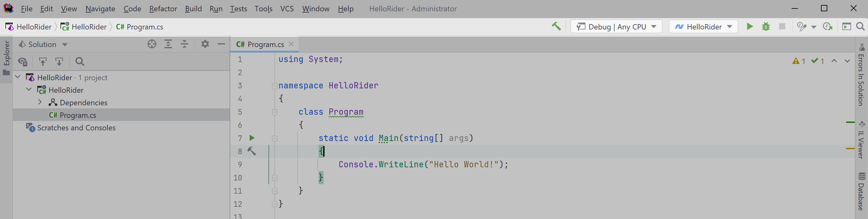Select the file in view with the crosshair icon
The height and width of the screenshot is (219, 868).
click(x=152, y=44)
